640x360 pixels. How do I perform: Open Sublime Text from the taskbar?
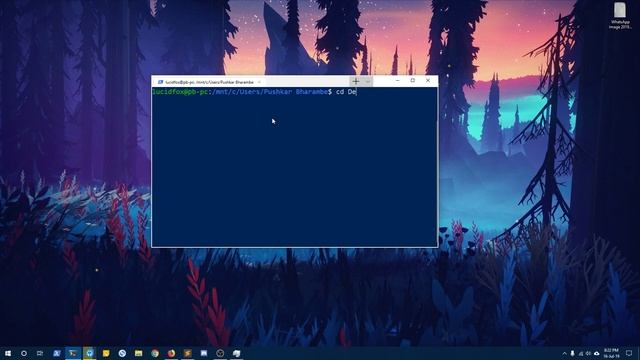(x=187, y=353)
